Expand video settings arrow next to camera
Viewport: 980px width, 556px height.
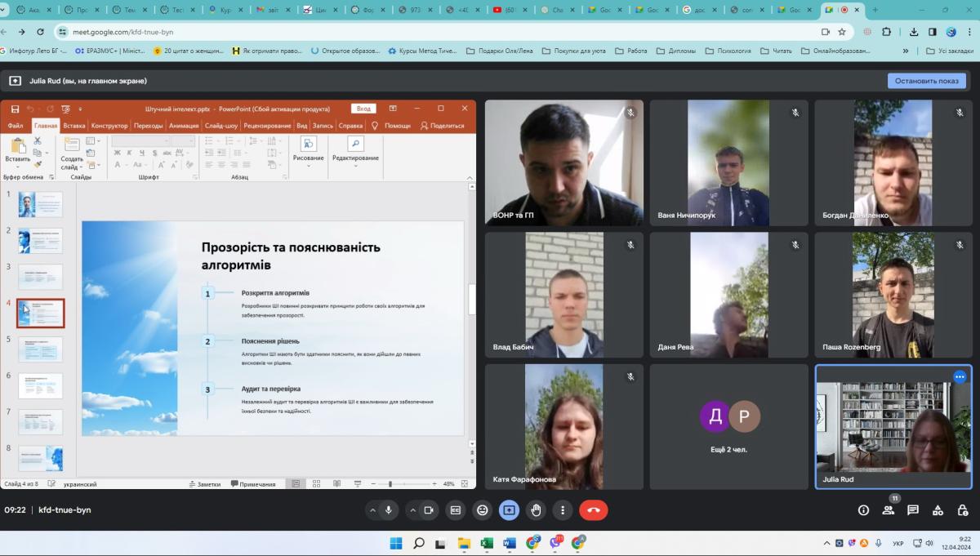point(412,510)
